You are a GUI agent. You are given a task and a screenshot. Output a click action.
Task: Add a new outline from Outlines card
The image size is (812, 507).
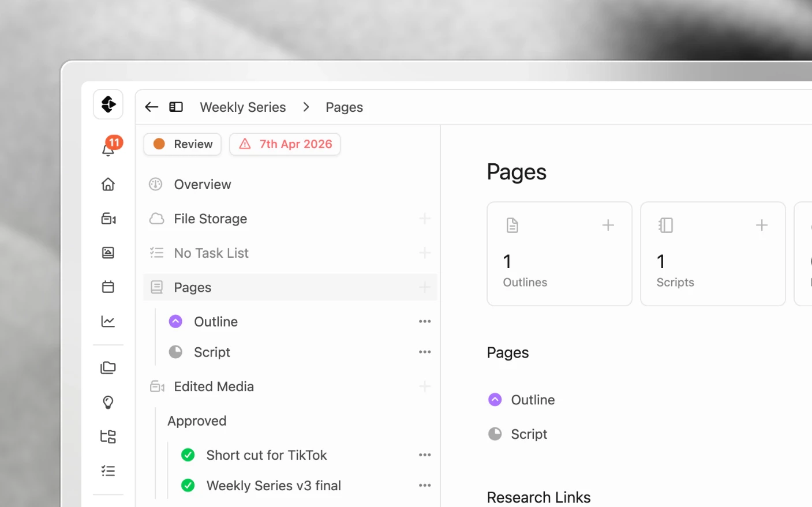click(x=608, y=225)
